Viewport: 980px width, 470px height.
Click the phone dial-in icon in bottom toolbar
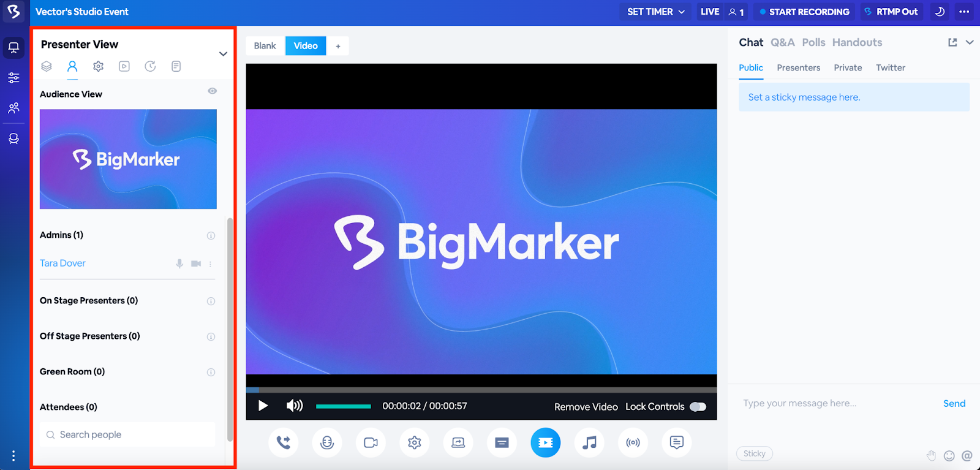click(283, 442)
